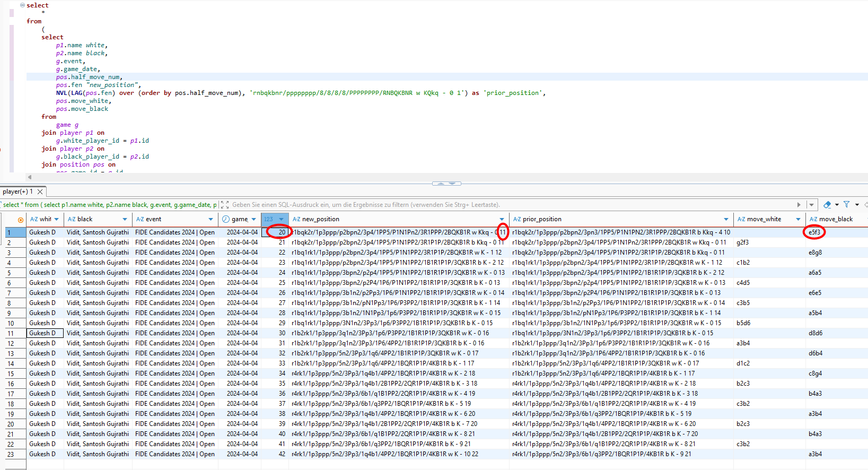Open the dropdown beside the funnel icon
The width and height of the screenshot is (868, 470).
tap(857, 205)
